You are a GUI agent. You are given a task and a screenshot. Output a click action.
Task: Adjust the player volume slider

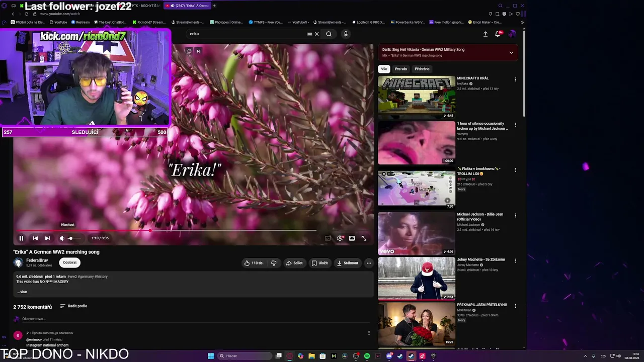point(74,238)
